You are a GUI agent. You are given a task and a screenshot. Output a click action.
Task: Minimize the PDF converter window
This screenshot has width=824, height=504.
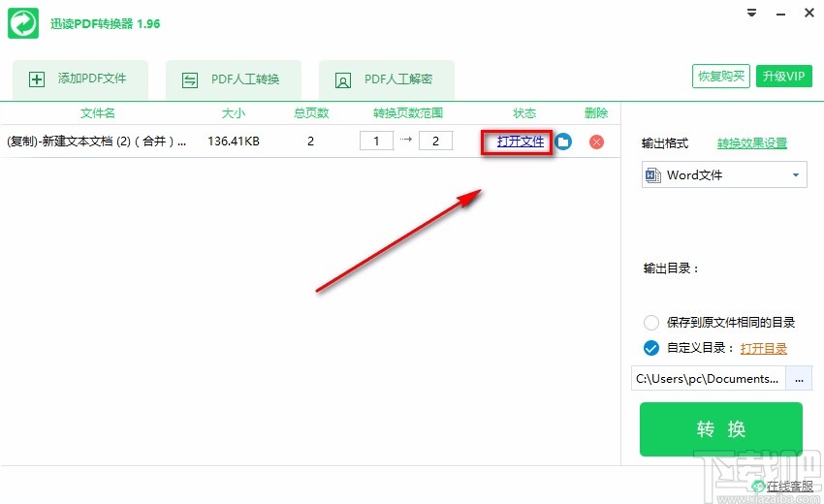point(781,15)
